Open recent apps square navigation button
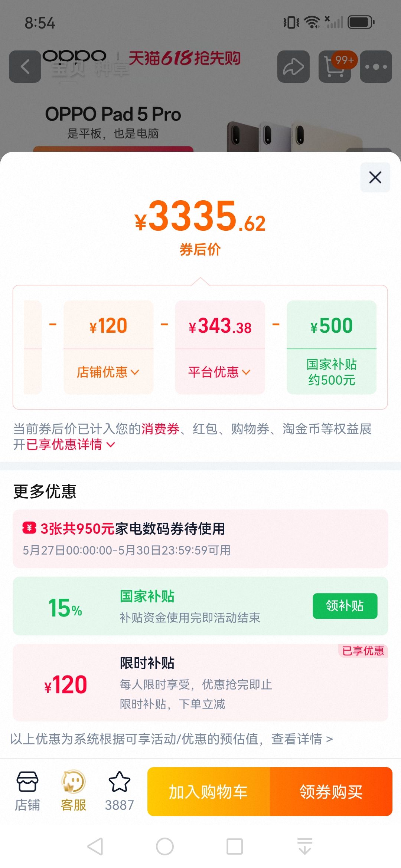 235,846
